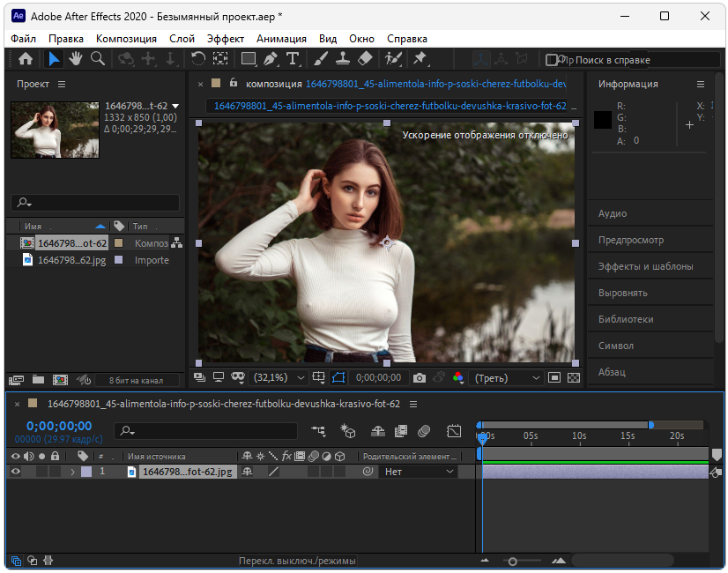Expand layer 1 properties arrow

pyautogui.click(x=72, y=472)
